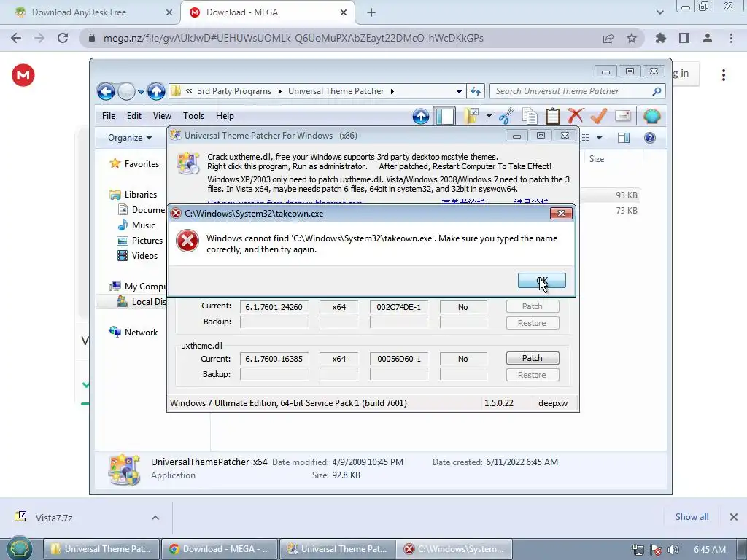Expand the folder options dropdown arrow
747x560 pixels.
pos(489,116)
